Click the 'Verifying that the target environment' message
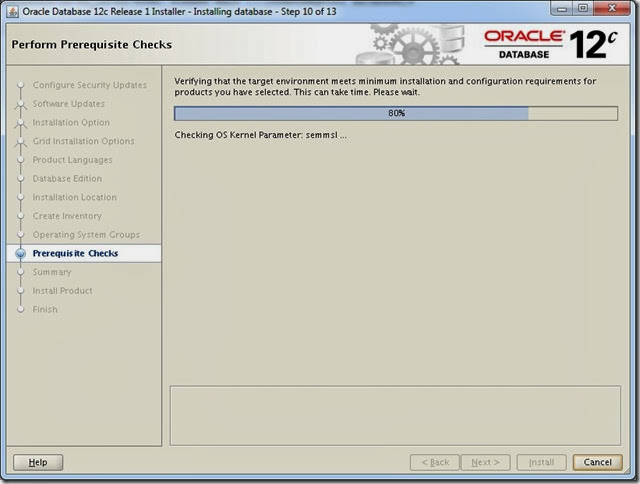Viewport: 640px width, 484px height. point(385,87)
